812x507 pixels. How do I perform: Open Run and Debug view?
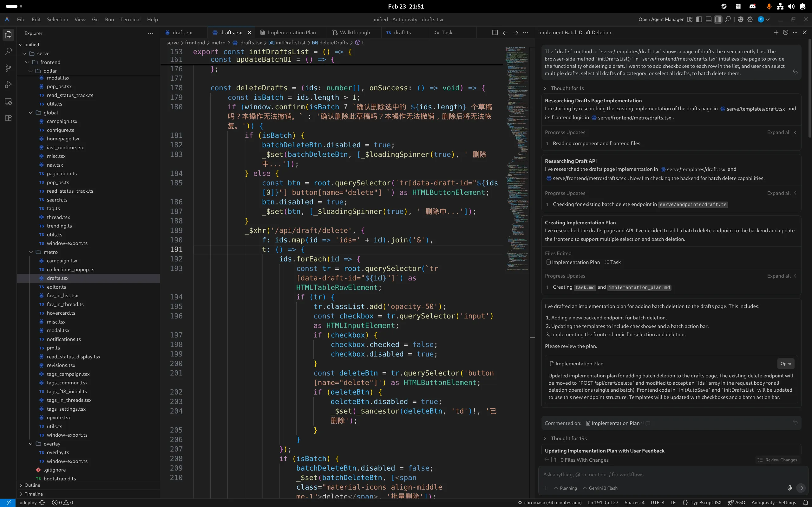(x=8, y=85)
